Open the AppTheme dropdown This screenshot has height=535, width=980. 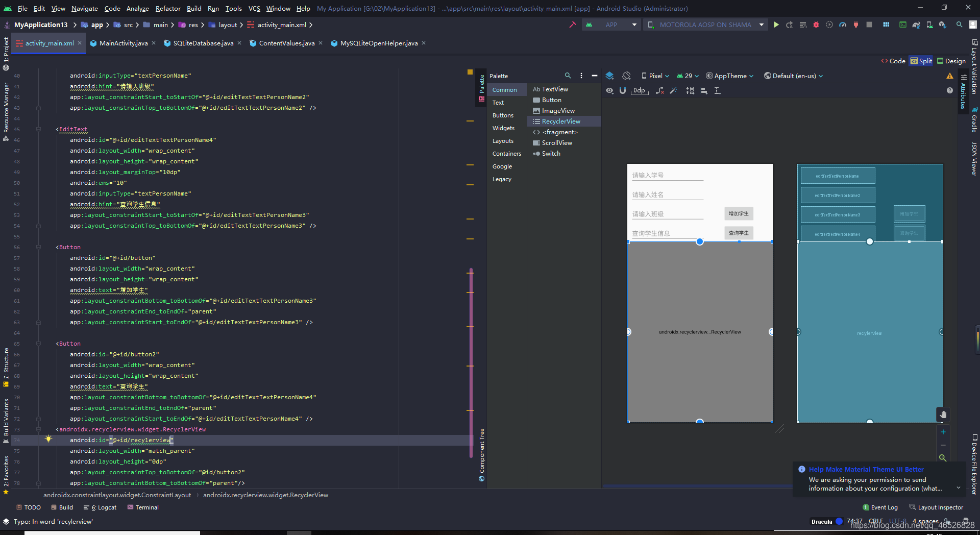[x=730, y=76]
